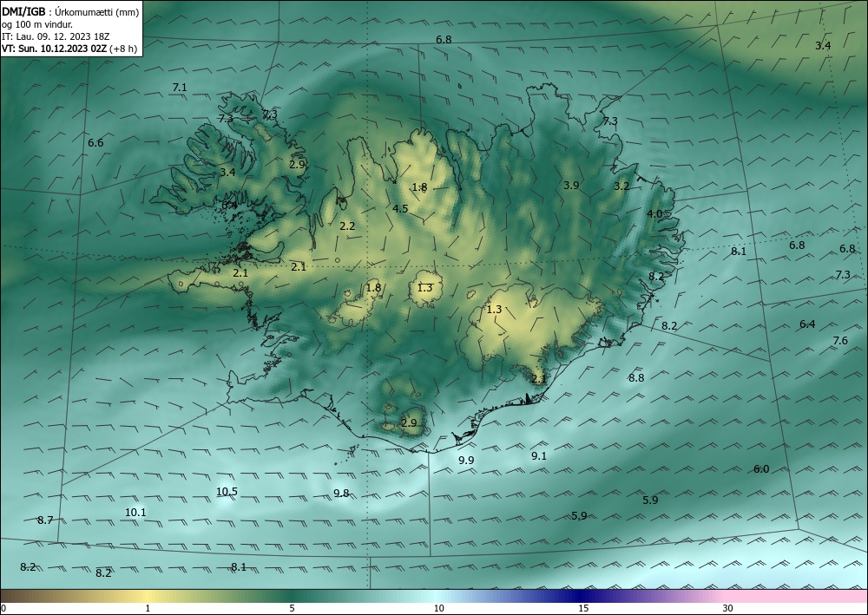Select the 8.7 value on the map
Image resolution: width=868 pixels, height=615 pixels.
point(45,520)
